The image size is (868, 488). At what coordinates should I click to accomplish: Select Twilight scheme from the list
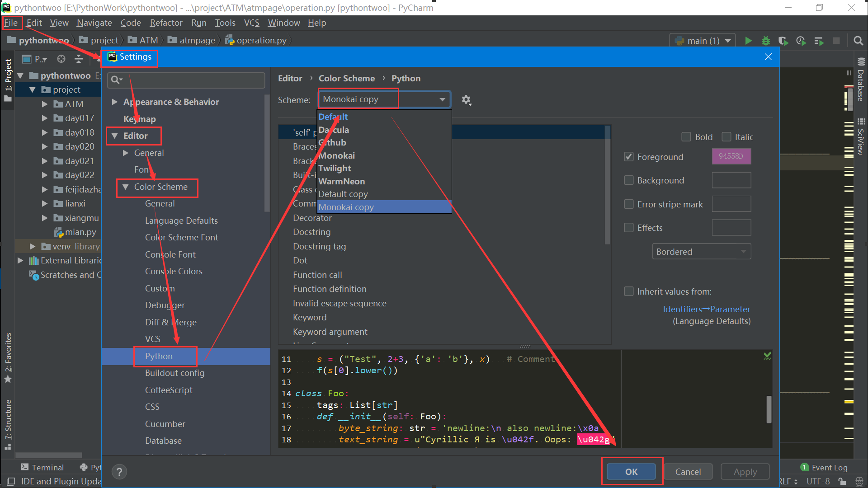click(x=384, y=168)
